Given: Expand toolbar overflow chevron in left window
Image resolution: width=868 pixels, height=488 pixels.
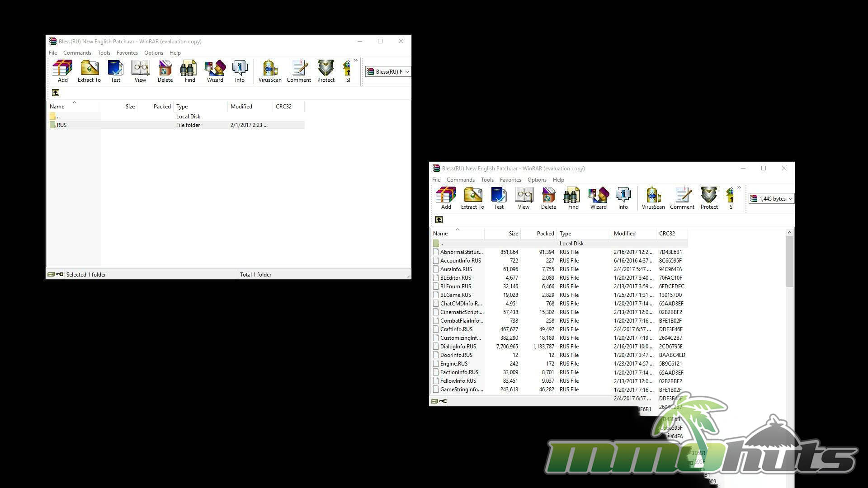Looking at the screenshot, I should click(x=356, y=61).
